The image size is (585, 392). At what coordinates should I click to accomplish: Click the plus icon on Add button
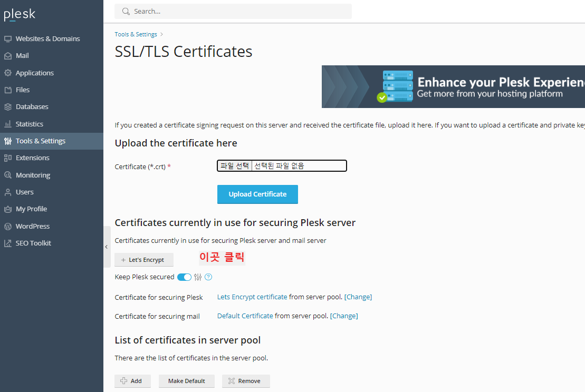tap(124, 381)
